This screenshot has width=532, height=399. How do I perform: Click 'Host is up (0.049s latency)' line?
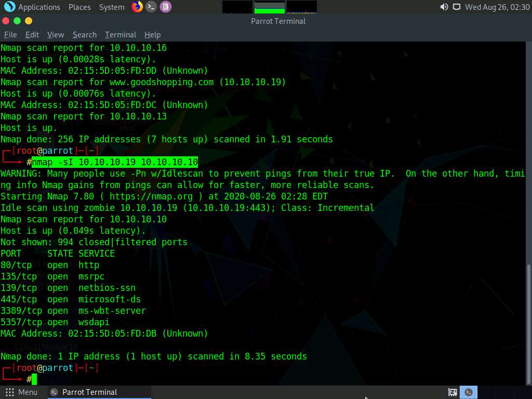[x=73, y=231]
